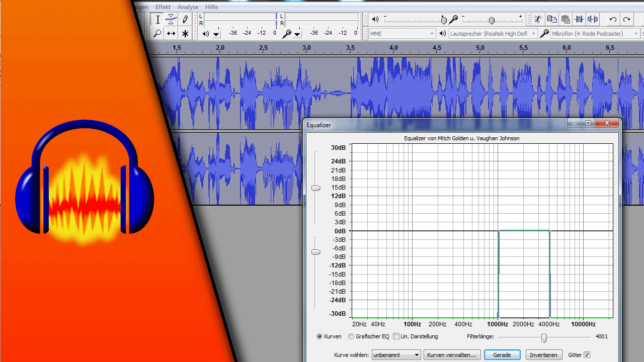
Task: Toggle the Gitter checkbox
Action: pyautogui.click(x=587, y=355)
